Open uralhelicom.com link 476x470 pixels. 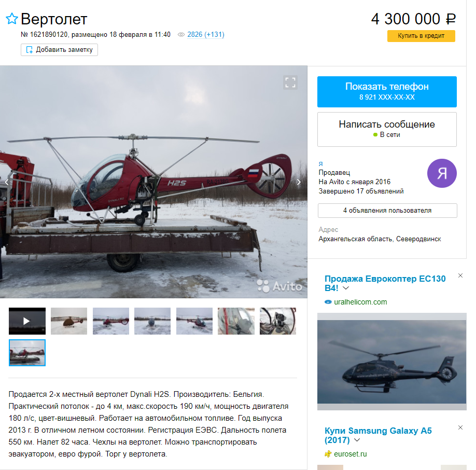[x=360, y=302]
